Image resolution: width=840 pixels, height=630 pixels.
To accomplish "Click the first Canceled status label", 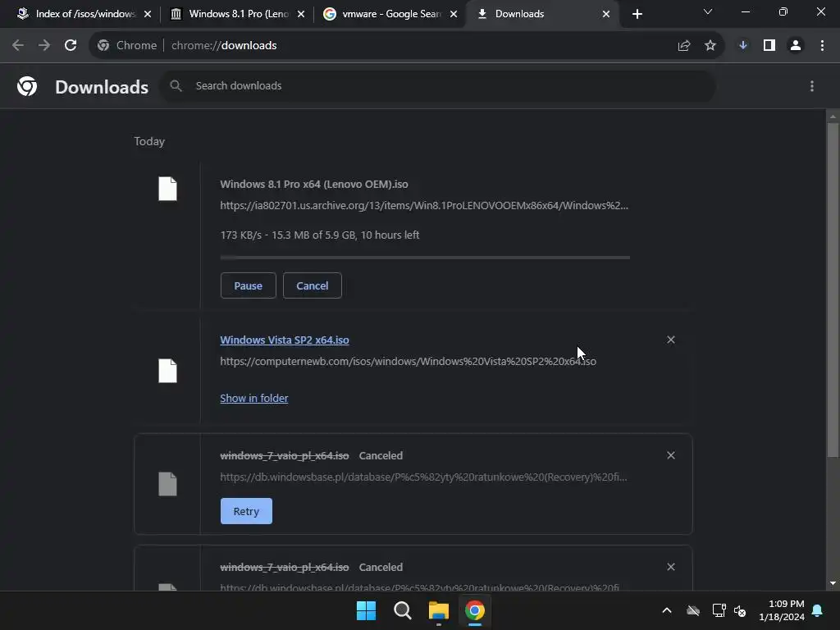I will pos(381,455).
